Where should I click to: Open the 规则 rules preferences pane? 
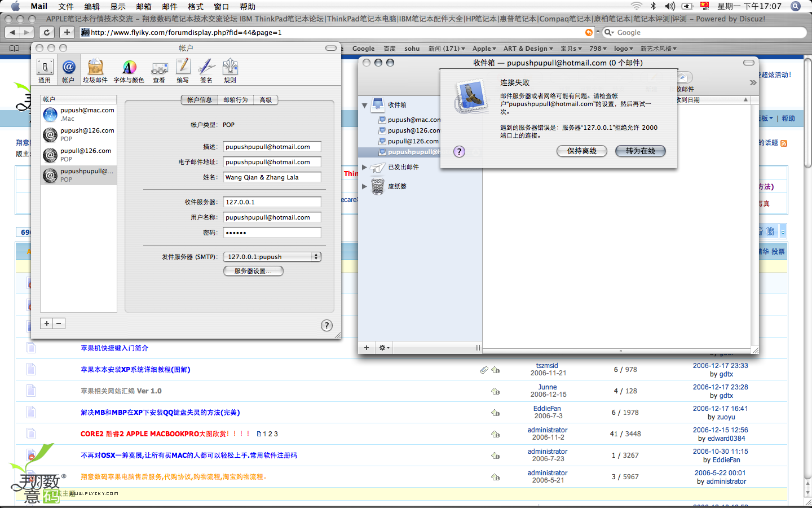pyautogui.click(x=230, y=71)
